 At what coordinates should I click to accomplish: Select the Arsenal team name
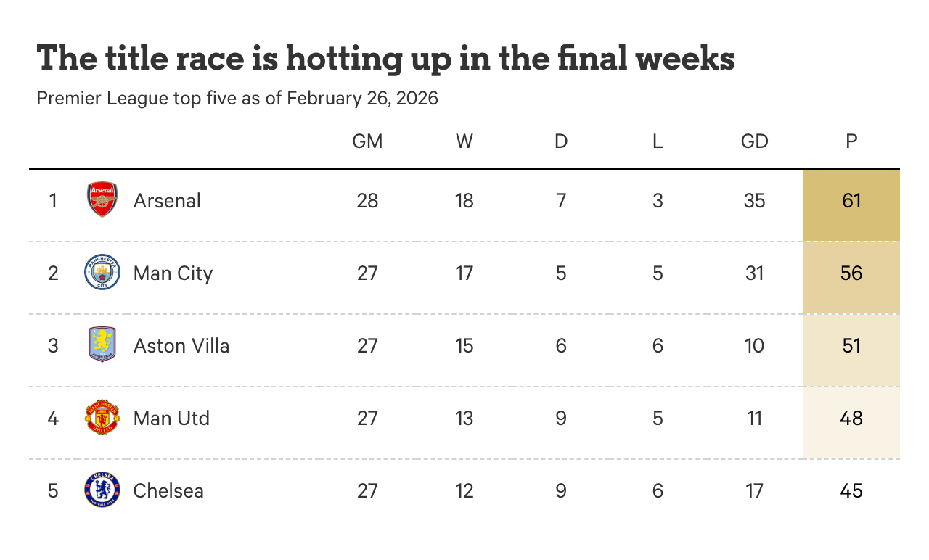click(167, 200)
